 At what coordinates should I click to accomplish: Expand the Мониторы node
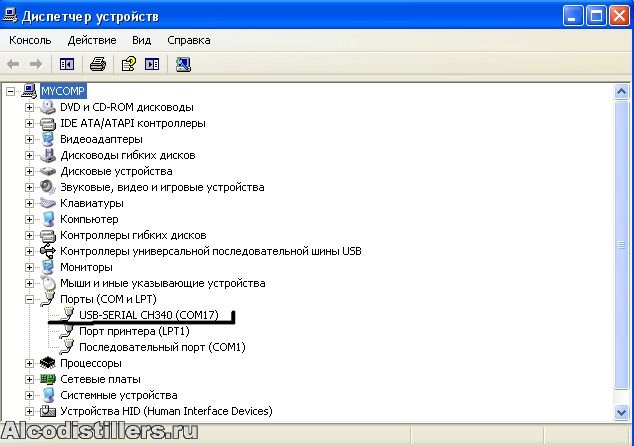29,267
